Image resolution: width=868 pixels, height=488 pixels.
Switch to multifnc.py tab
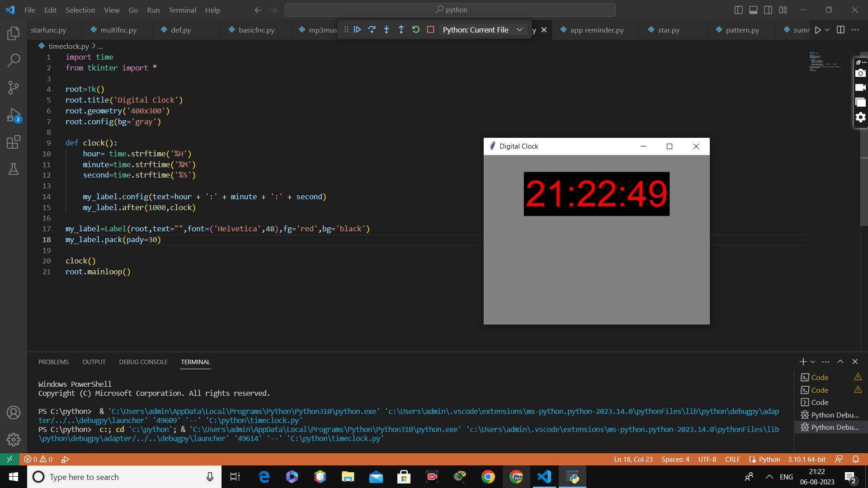click(x=118, y=30)
